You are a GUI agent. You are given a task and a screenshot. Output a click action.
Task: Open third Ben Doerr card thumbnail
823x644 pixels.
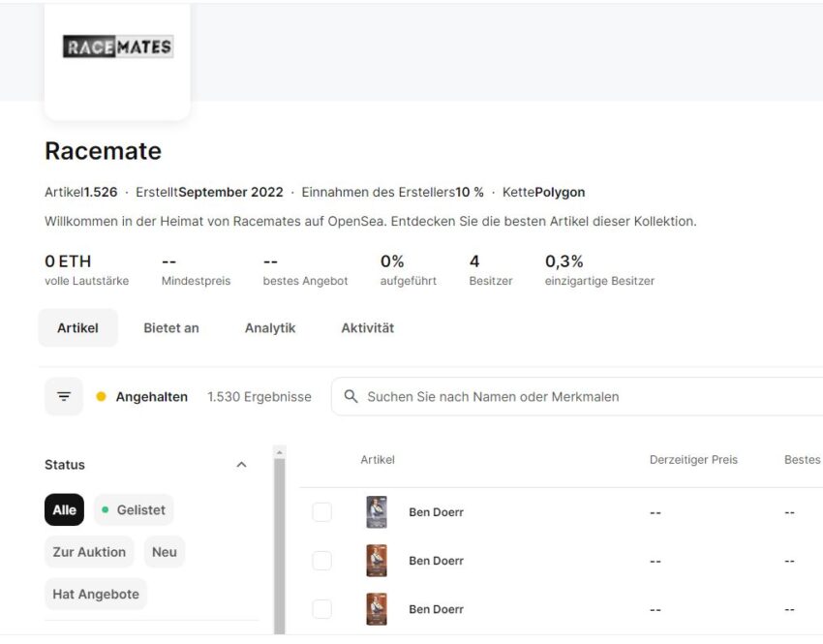377,609
